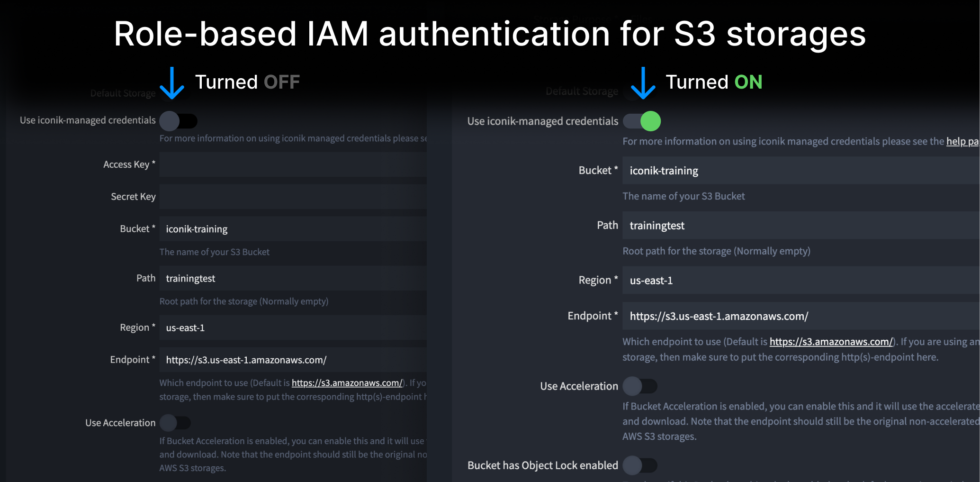Toggle Use Acceleration in the left panel
The width and height of the screenshot is (980, 482).
pos(175,422)
